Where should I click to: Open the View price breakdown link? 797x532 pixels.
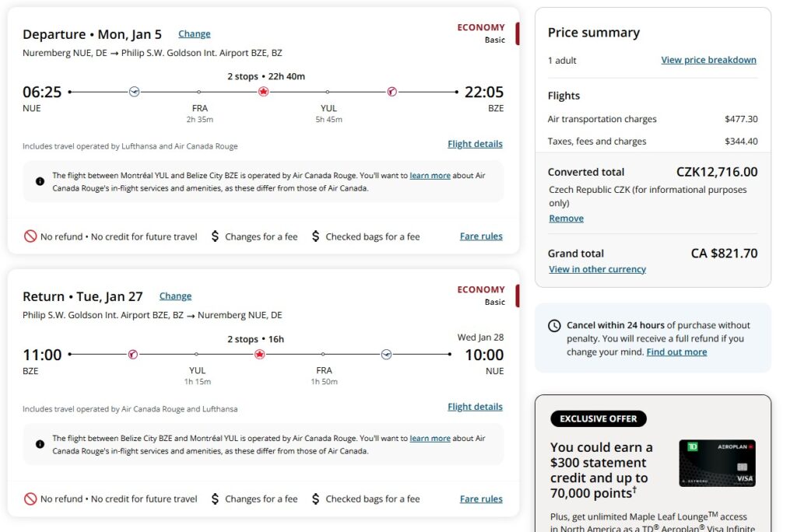tap(708, 60)
